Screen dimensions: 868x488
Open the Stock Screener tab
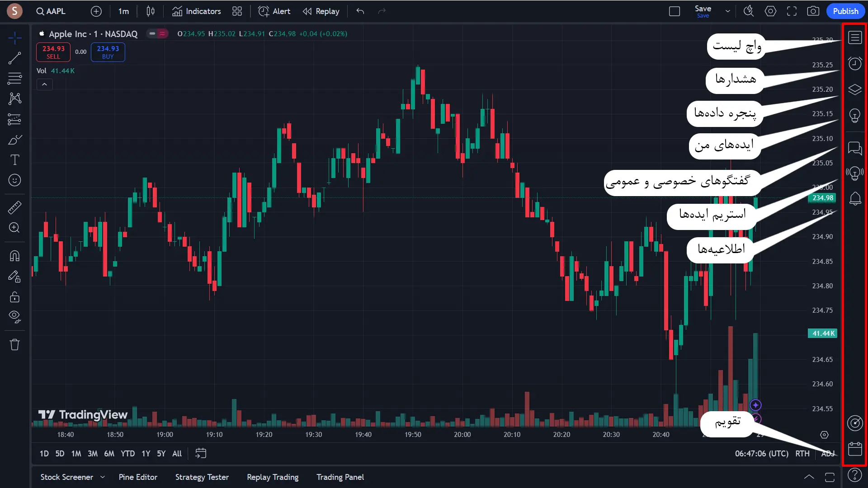[66, 477]
